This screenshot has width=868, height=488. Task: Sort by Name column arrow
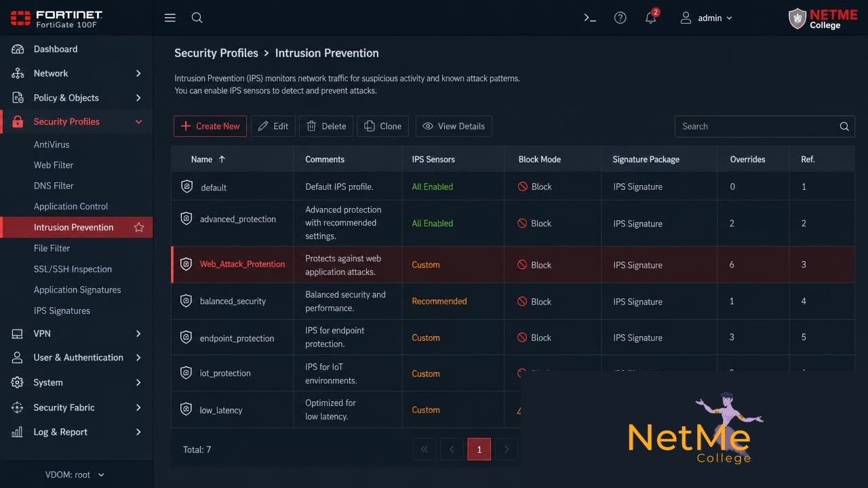(x=222, y=159)
